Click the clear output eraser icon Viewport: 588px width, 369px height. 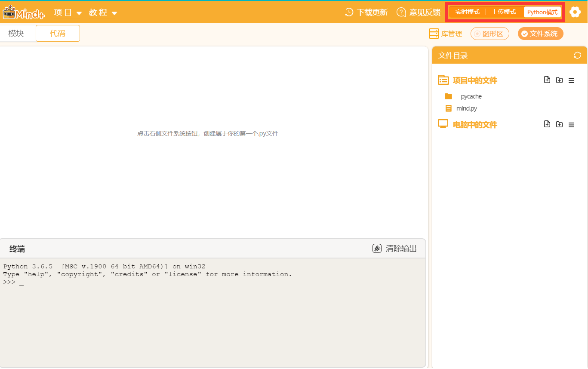pyautogui.click(x=377, y=249)
